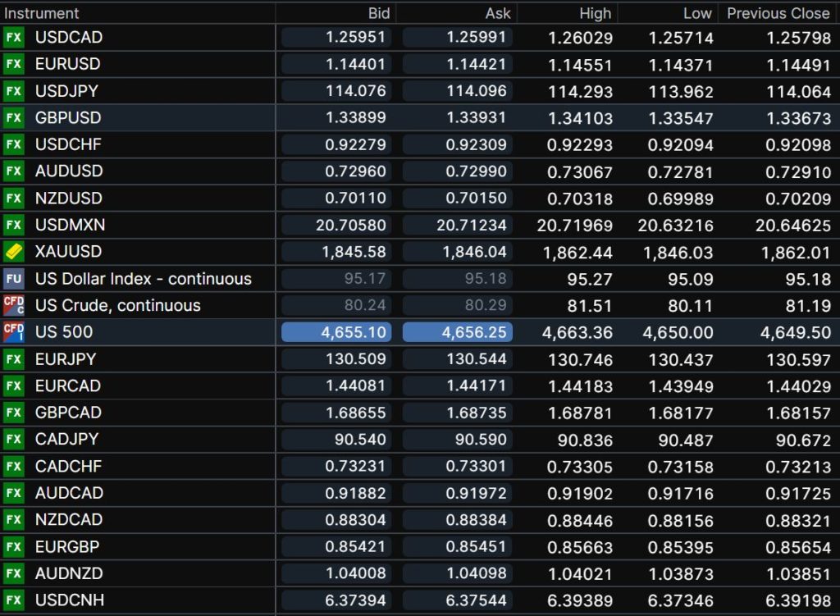Select the AUDNZD instrument name
Image resolution: width=840 pixels, height=616 pixels.
pos(69,573)
